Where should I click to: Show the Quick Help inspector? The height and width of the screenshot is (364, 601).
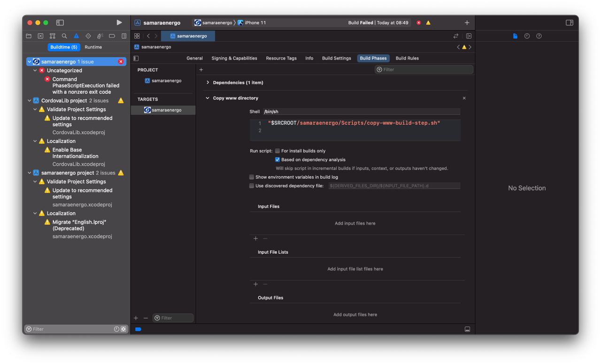539,36
